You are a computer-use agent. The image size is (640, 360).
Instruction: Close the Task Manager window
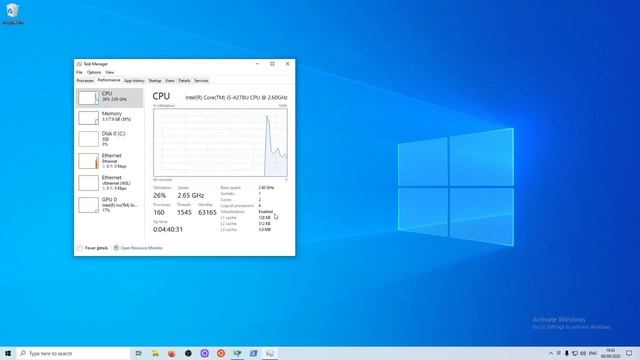coord(287,64)
